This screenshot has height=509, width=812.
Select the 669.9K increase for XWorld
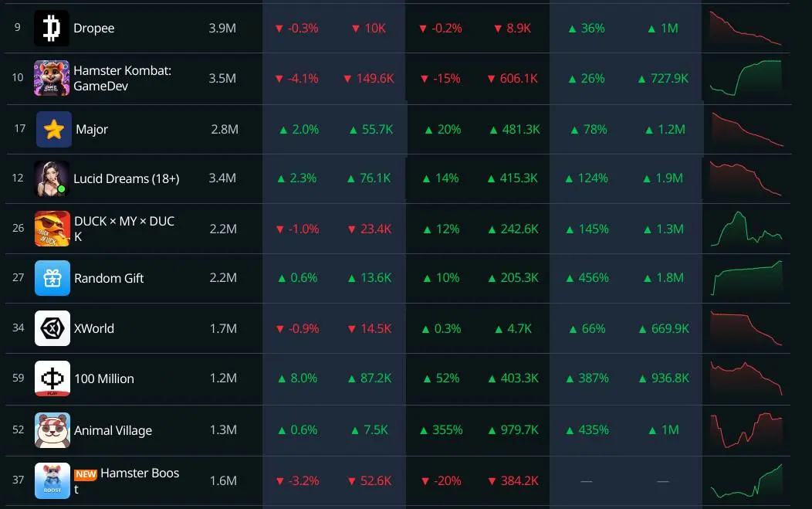click(x=664, y=328)
